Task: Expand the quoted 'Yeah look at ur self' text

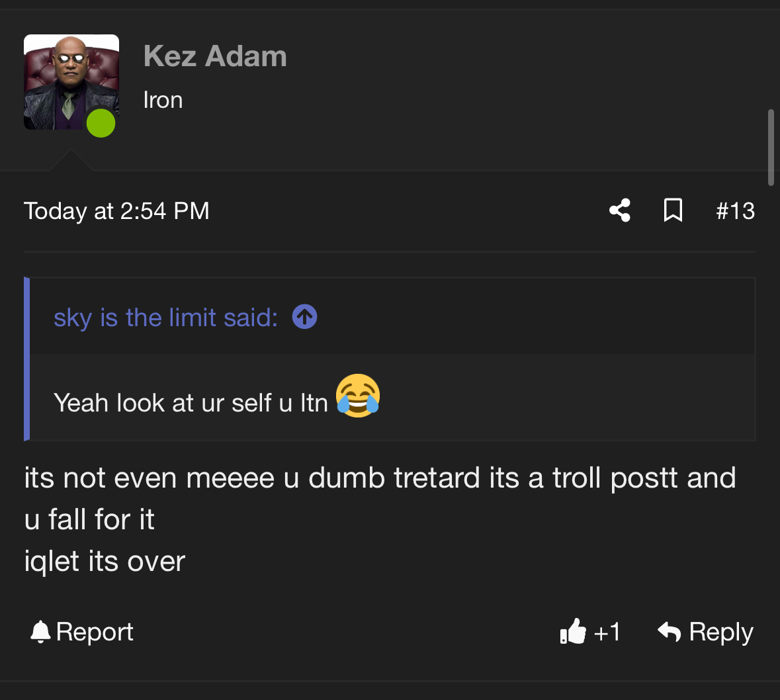Action: tap(191, 402)
